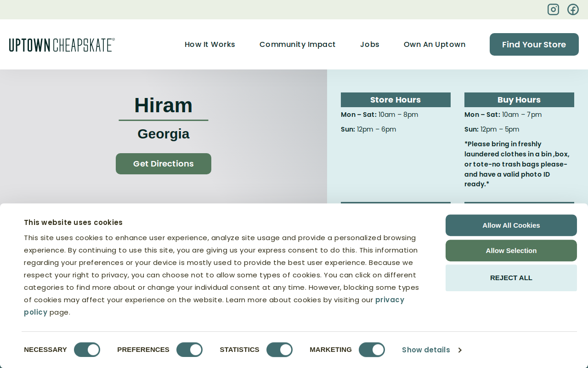Click buy hours 'Mon – Sat: 10am – 7pm'

pyautogui.click(x=503, y=115)
